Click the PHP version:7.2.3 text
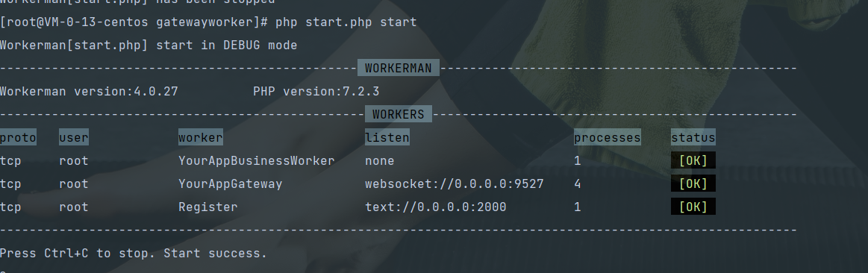 (x=316, y=91)
